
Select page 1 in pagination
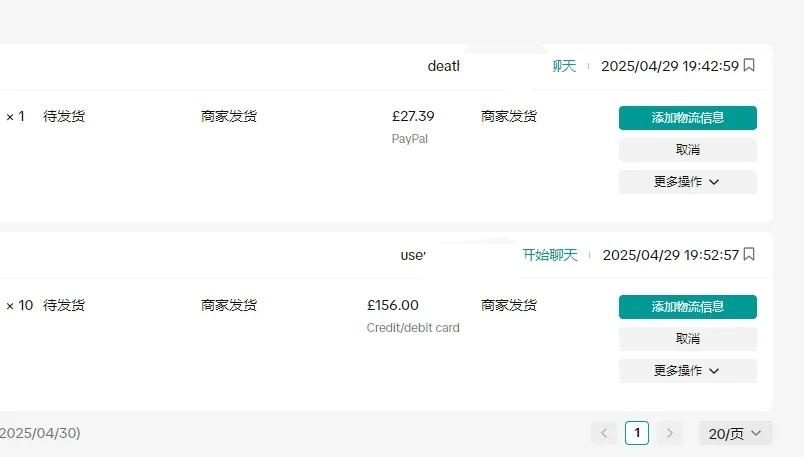click(637, 433)
